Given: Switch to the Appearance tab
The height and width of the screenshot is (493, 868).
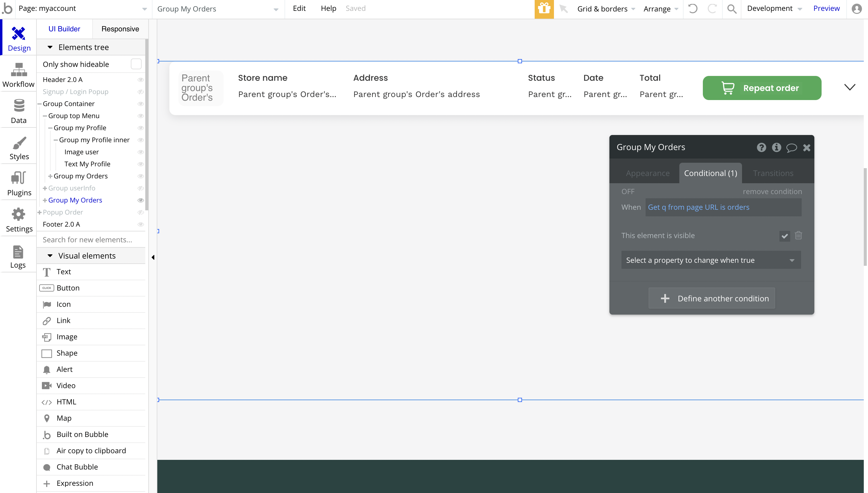Looking at the screenshot, I should click(x=647, y=173).
